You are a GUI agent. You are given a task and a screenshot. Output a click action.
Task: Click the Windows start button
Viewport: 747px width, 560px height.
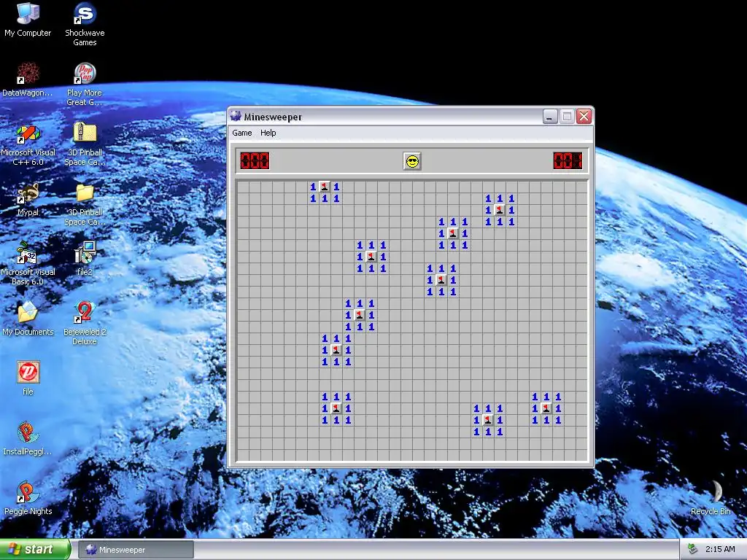(x=35, y=549)
